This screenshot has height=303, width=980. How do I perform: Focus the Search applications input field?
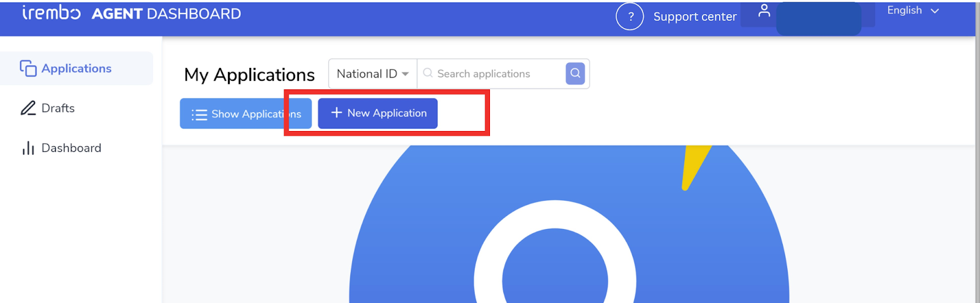pyautogui.click(x=491, y=74)
